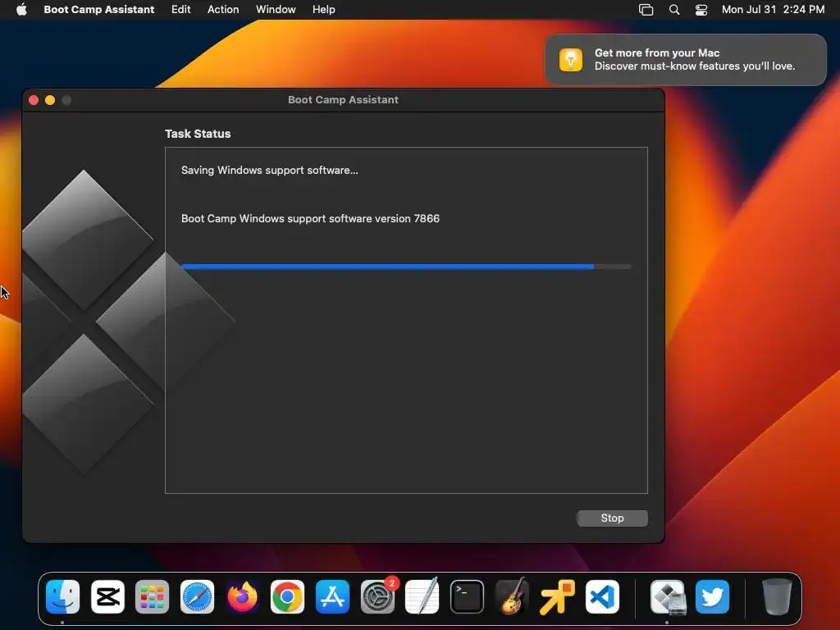This screenshot has width=840, height=630.
Task: Open Google Chrome in the Dock
Action: point(287,597)
